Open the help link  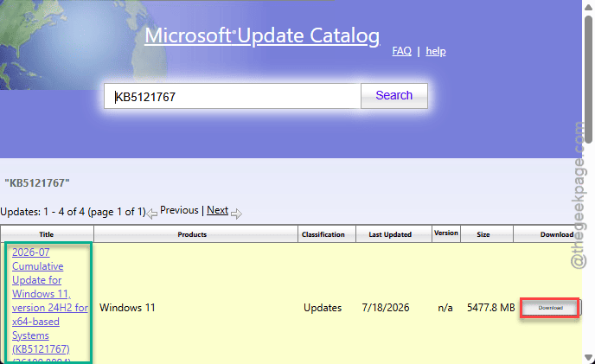436,51
